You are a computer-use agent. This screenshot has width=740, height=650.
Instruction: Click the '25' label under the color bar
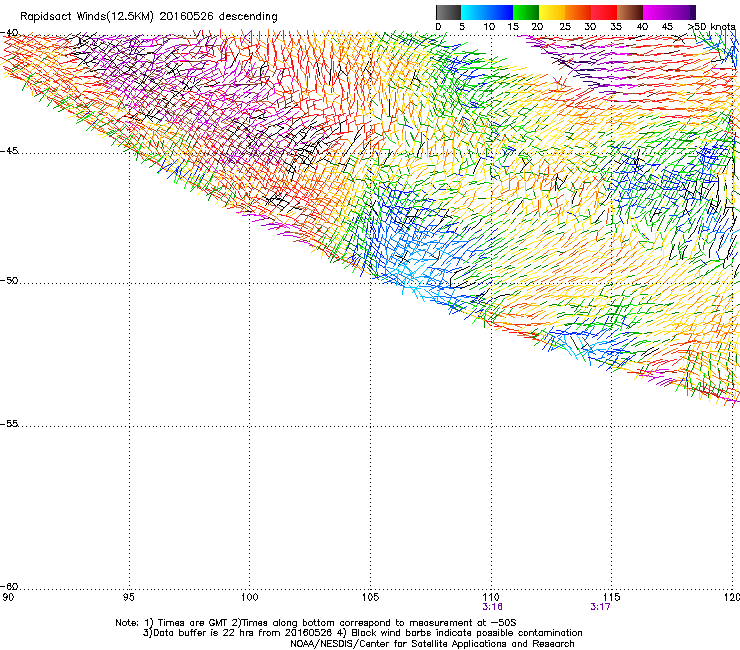point(565,27)
